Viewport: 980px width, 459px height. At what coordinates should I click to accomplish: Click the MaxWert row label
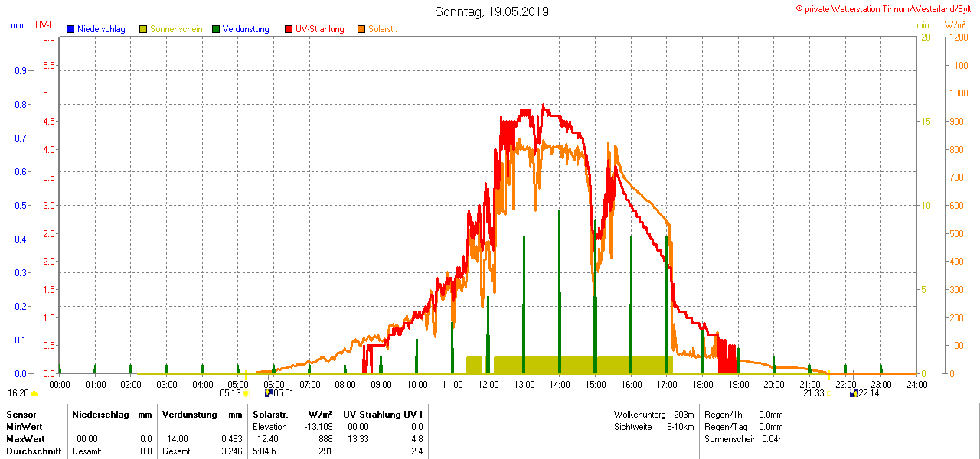(25, 439)
